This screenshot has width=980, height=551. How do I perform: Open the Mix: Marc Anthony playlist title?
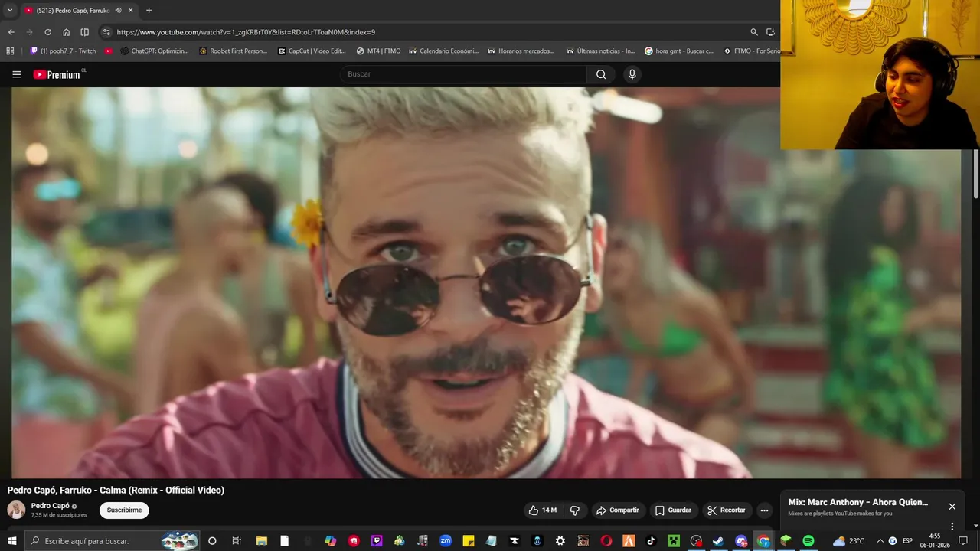click(x=858, y=502)
